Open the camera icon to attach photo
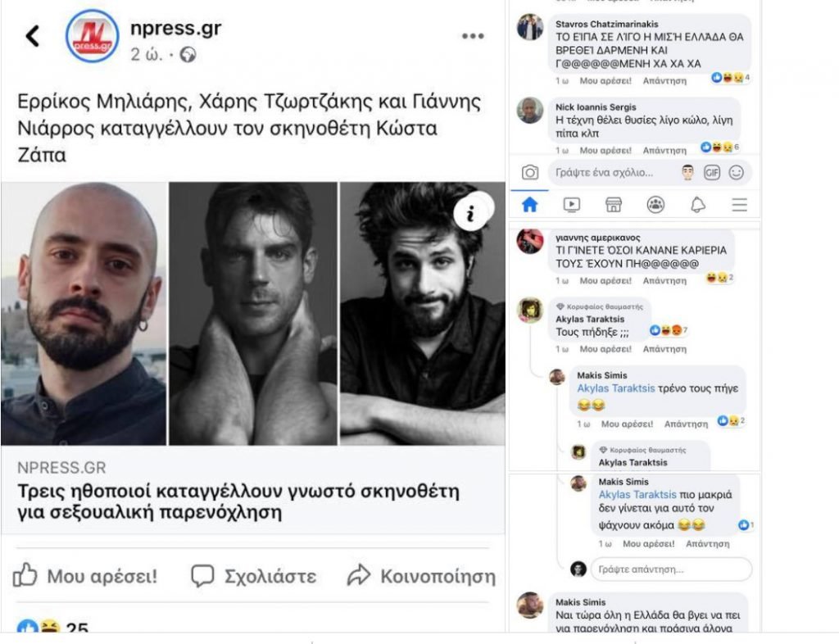Viewport: 839px width, 644px height. pyautogui.click(x=530, y=172)
